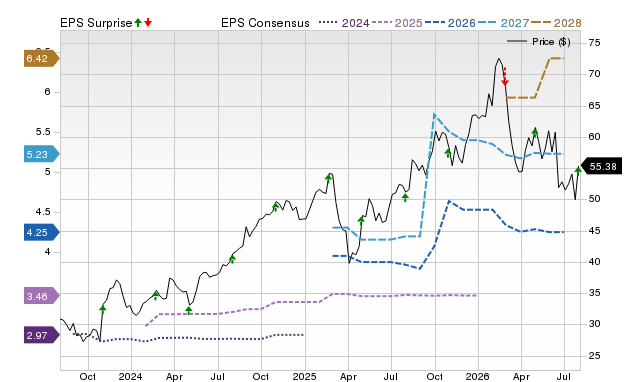Viewport: 640px width, 382px height.
Task: Click the 5.5 EPS axis label
Action: [x=43, y=132]
